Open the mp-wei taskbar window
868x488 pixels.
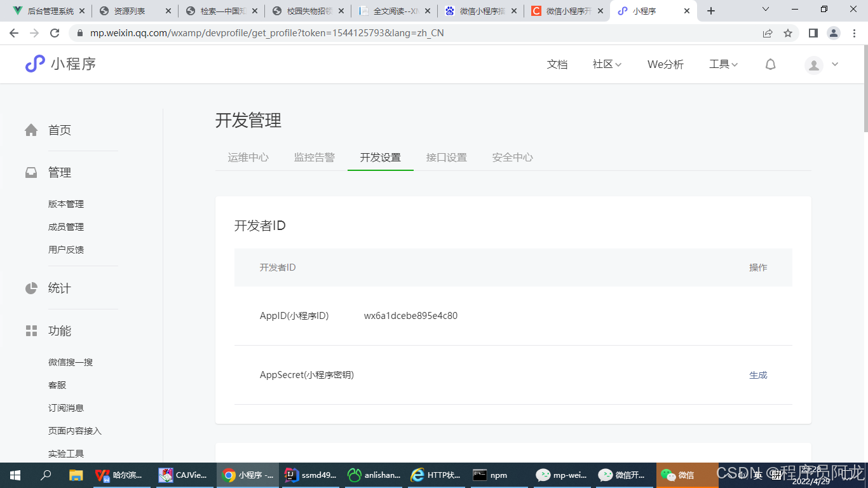(x=562, y=475)
